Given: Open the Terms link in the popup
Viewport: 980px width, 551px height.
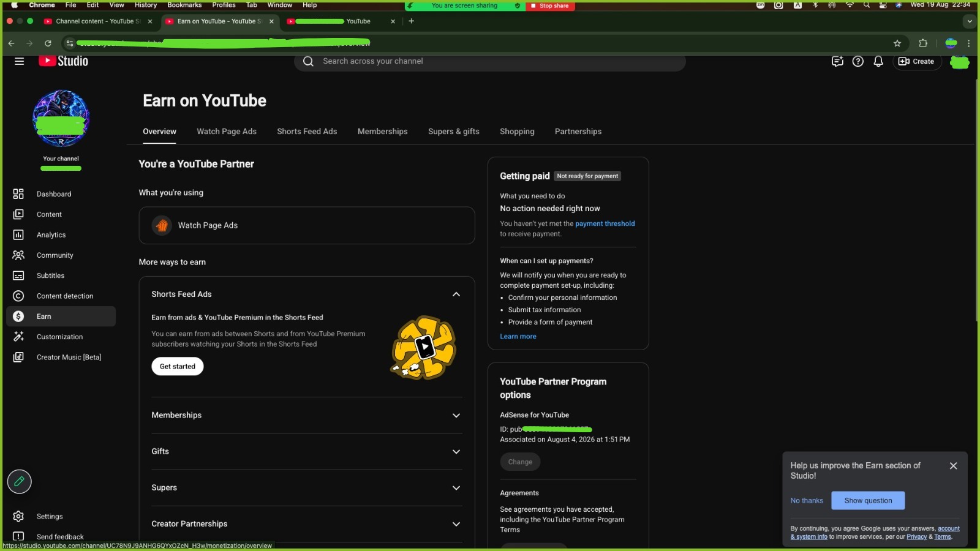Looking at the screenshot, I should coord(943,537).
